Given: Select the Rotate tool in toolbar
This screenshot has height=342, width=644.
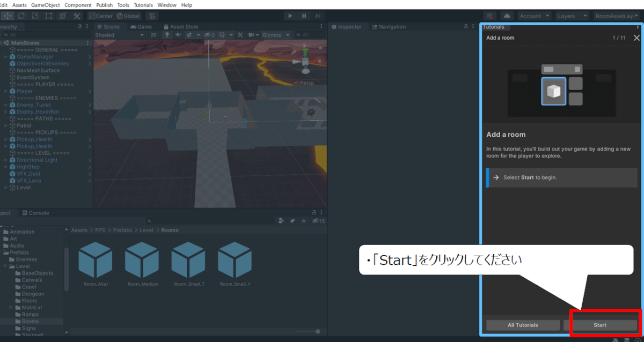Looking at the screenshot, I should coord(23,16).
